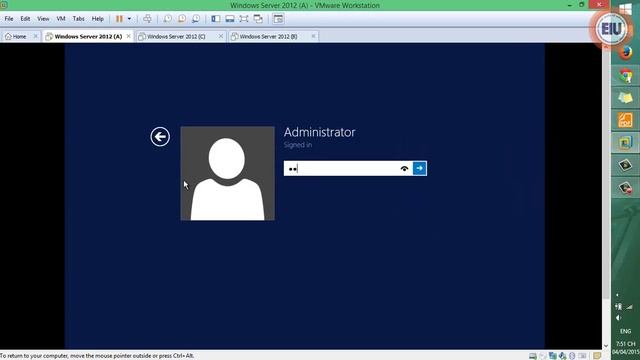Screen dimensions: 640x360
Task: Toggle the library sidebar view icon
Action: (216, 19)
